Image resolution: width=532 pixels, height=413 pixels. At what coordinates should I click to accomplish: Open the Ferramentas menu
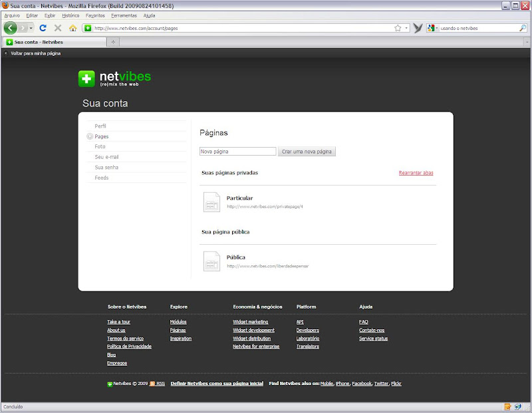click(x=124, y=15)
